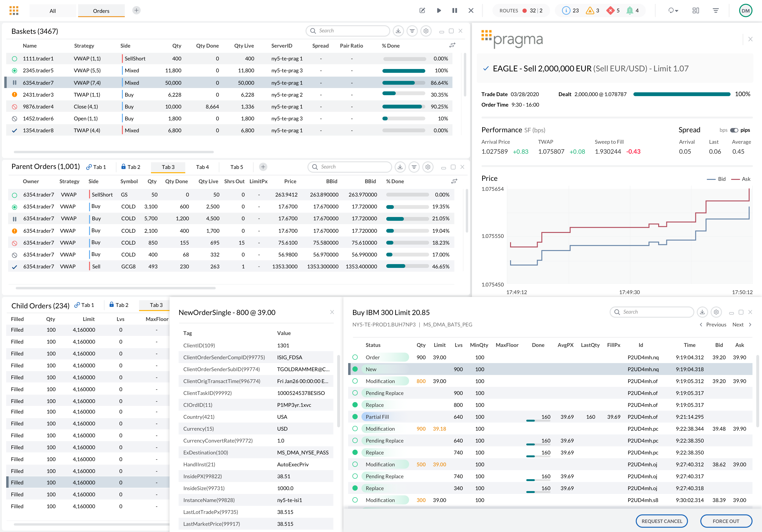Open info notifications showing 23
762x532 pixels.
click(570, 11)
